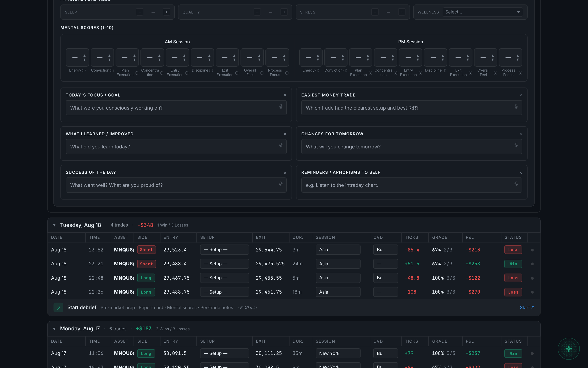This screenshot has width=588, height=368.
Task: Open Setup dropdown for the 23:52 trade
Action: [225, 250]
